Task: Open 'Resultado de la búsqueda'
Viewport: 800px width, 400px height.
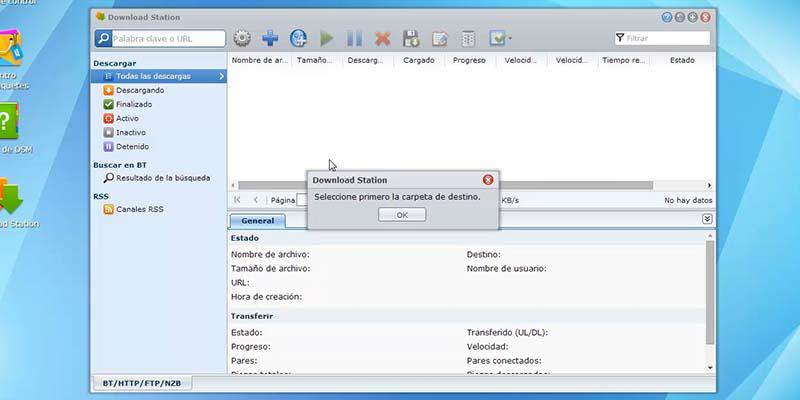Action: tap(157, 178)
